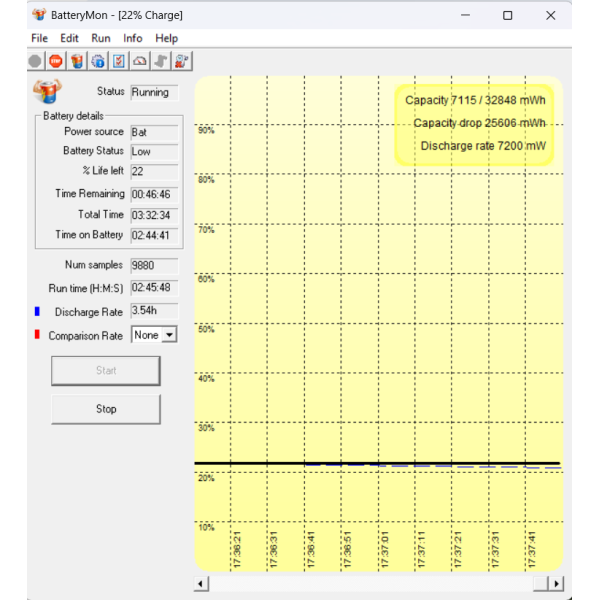Click the last toolbar icon with red figure
600x600 pixels.
coord(182,61)
